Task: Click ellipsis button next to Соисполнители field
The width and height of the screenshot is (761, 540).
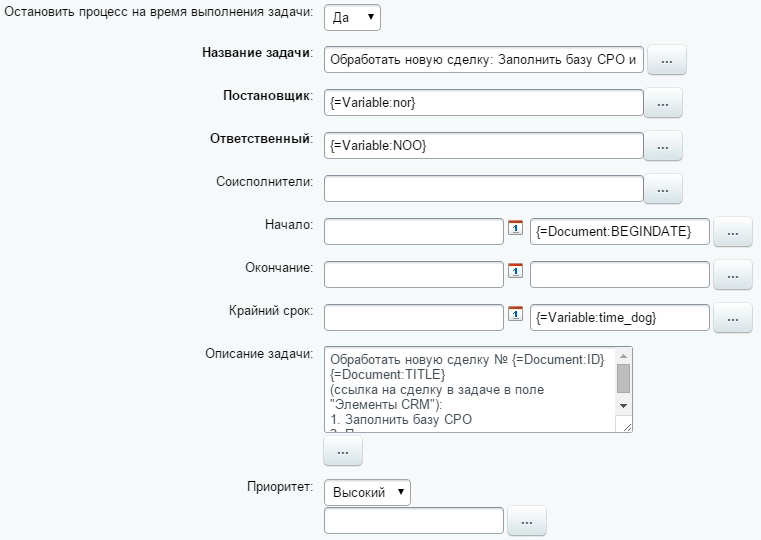Action: (662, 188)
